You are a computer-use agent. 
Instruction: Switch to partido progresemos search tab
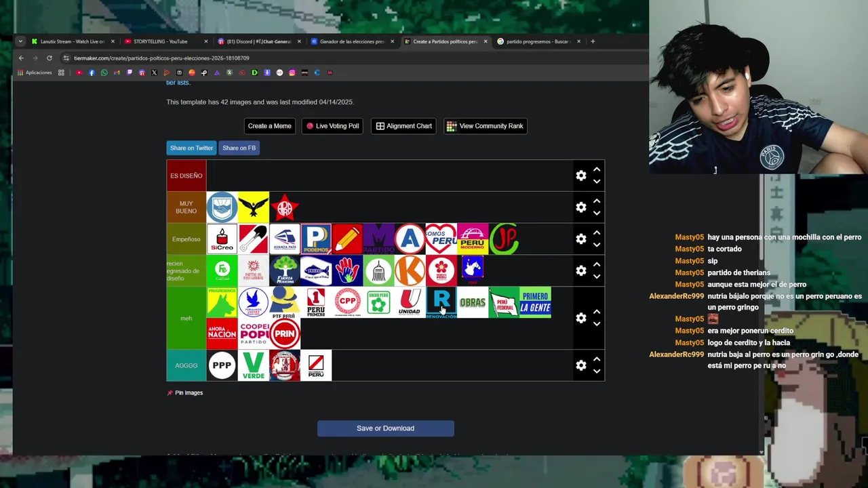point(538,41)
